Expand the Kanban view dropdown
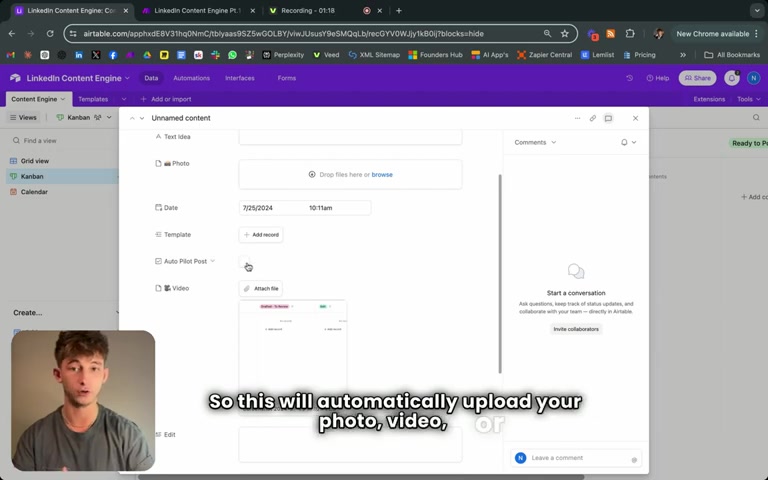This screenshot has height=480, width=768. [x=84, y=118]
